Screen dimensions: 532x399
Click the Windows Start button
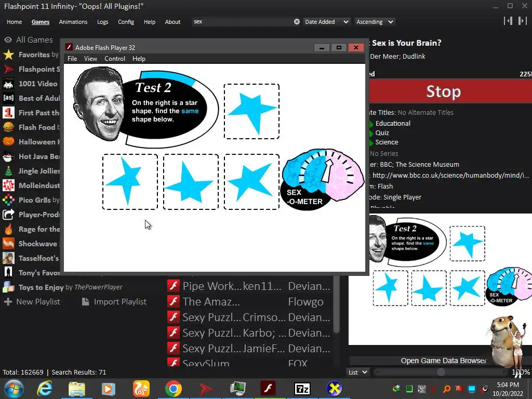coord(14,389)
